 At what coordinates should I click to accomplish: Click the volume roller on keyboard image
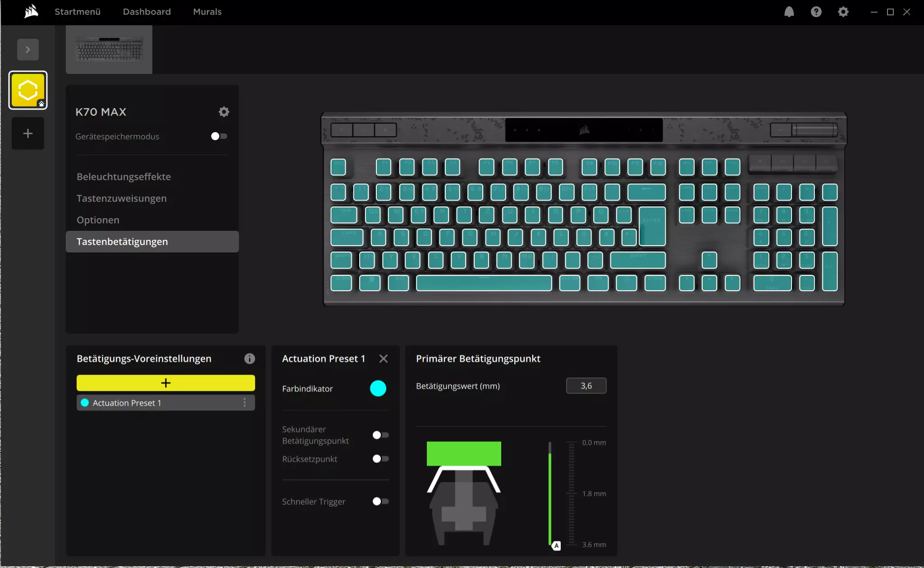pyautogui.click(x=814, y=130)
